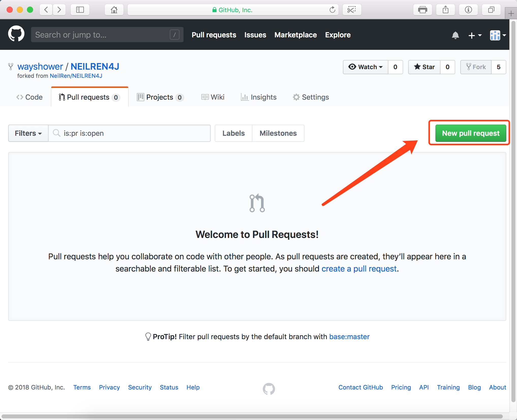Switch to the Projects tab
Image resolution: width=517 pixels, height=420 pixels.
[x=160, y=97]
